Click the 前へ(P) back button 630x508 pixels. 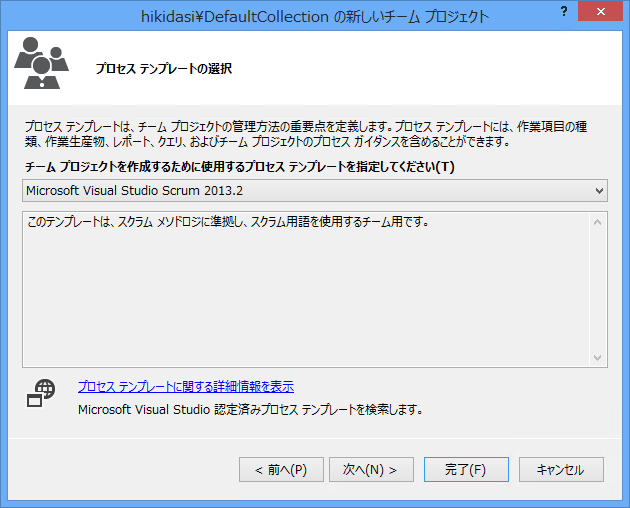point(281,469)
